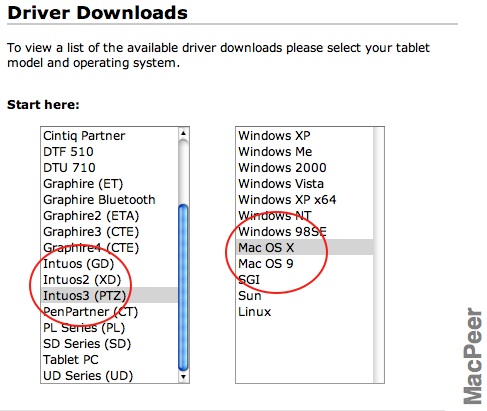Select Intuos3 (PTZ) tablet
The width and height of the screenshot is (487, 411).
point(109,295)
